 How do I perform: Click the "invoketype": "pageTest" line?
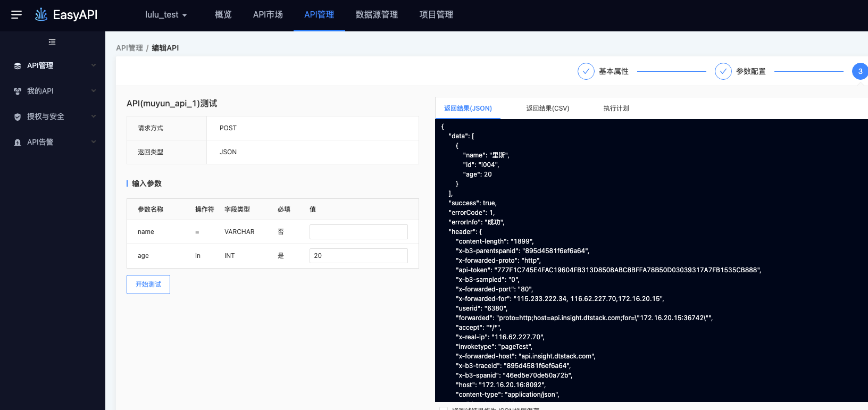(494, 347)
